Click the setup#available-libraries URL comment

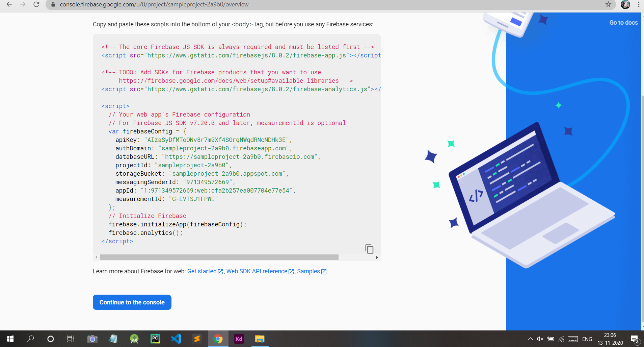tap(236, 81)
